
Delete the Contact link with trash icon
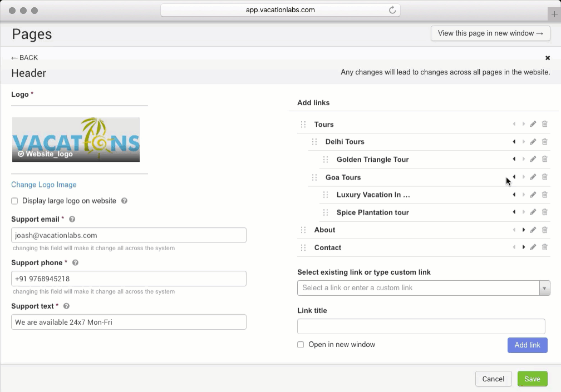[545, 247]
